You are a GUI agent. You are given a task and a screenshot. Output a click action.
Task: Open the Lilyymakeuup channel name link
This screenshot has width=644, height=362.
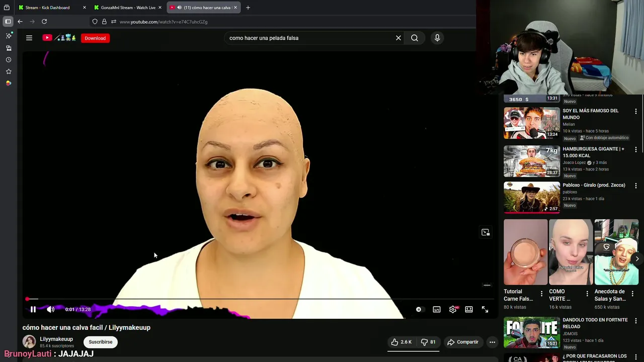pyautogui.click(x=56, y=339)
